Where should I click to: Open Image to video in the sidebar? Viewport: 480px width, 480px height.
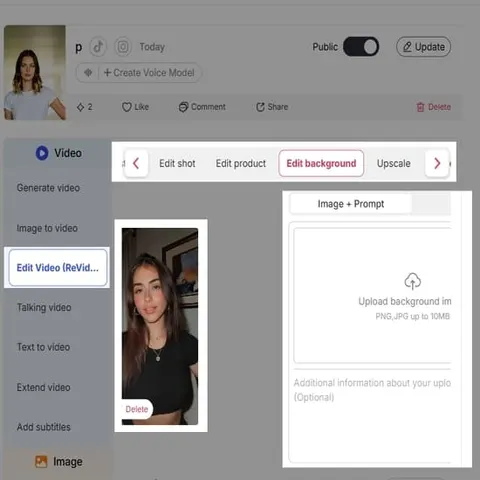[47, 228]
